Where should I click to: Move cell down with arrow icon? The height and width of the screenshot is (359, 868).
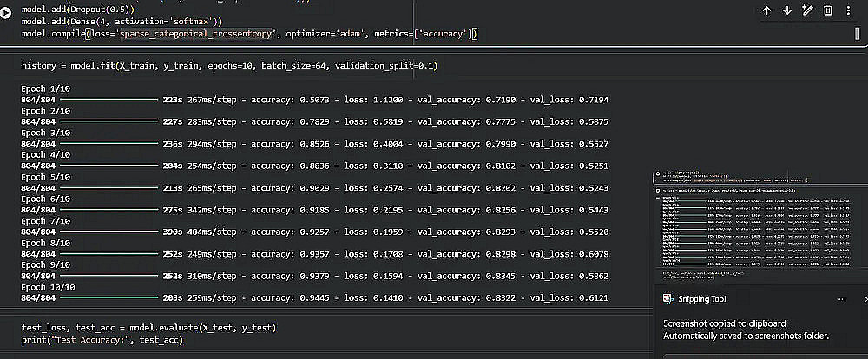(786, 10)
